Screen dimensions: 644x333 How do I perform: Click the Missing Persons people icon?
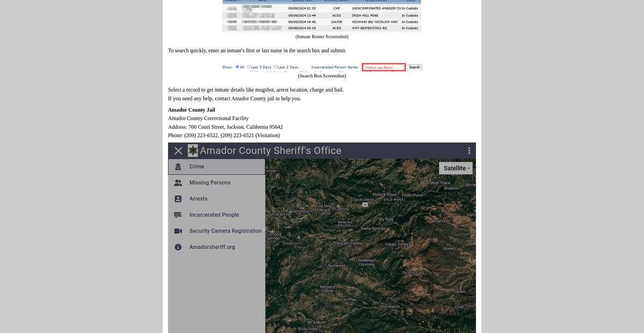(x=178, y=183)
